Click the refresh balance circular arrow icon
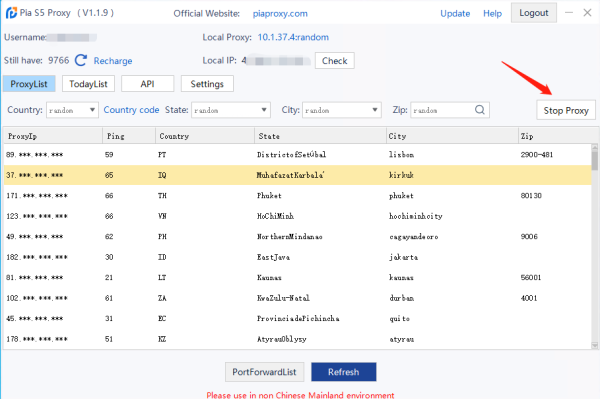The height and width of the screenshot is (399, 600). pos(81,60)
